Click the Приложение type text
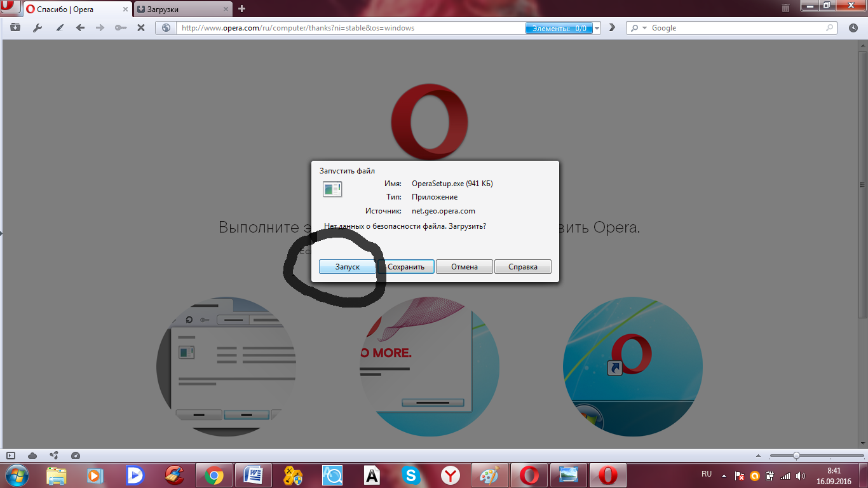This screenshot has width=868, height=488. (435, 197)
